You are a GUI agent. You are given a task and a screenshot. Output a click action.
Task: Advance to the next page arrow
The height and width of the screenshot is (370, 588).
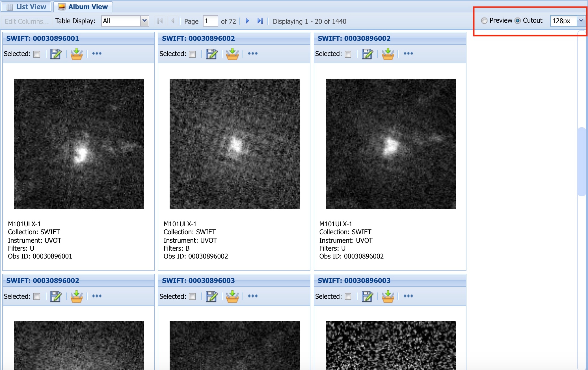[x=247, y=21]
